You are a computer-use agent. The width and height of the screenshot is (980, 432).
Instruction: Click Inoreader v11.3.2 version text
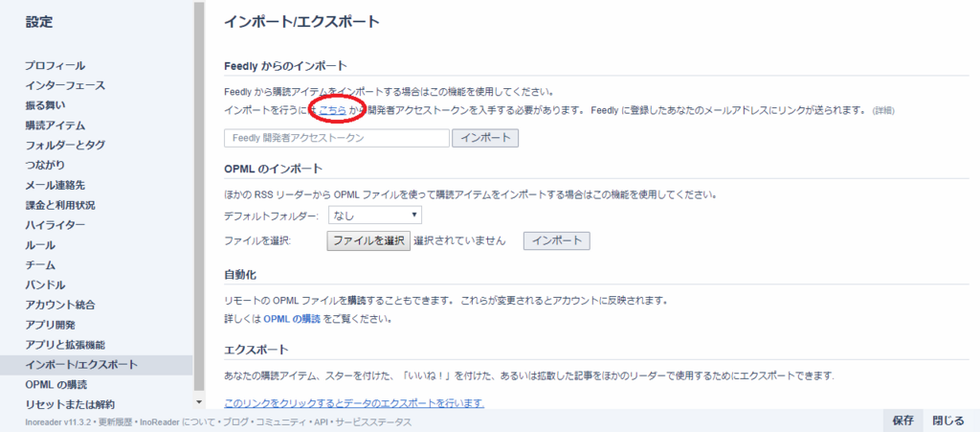(x=59, y=422)
